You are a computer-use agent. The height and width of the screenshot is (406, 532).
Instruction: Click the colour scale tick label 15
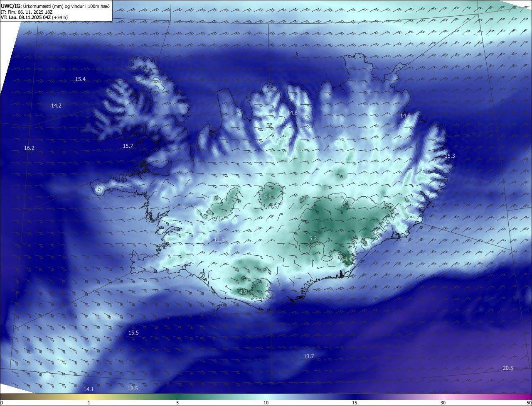click(x=355, y=403)
